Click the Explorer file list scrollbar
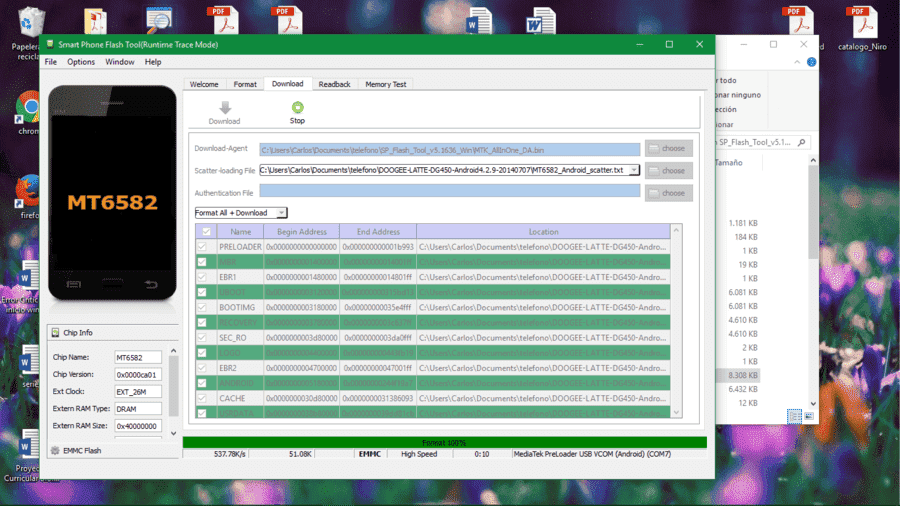 click(x=813, y=212)
